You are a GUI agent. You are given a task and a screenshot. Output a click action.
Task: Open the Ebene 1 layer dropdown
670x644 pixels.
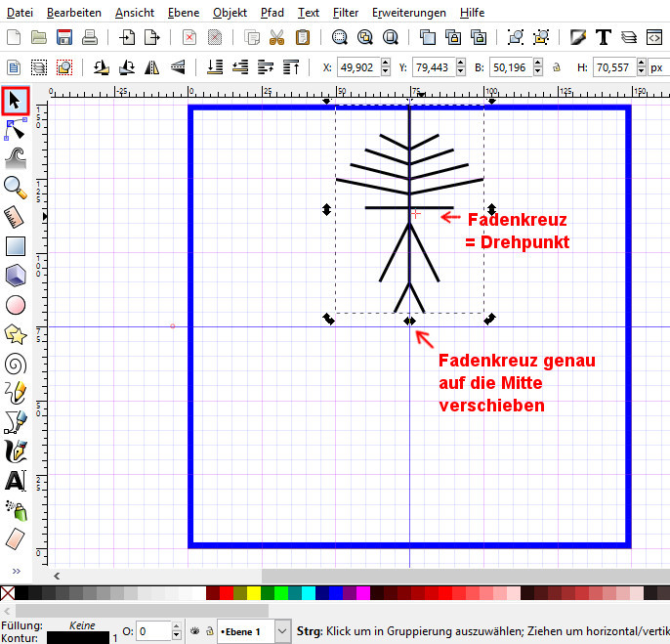click(x=281, y=631)
